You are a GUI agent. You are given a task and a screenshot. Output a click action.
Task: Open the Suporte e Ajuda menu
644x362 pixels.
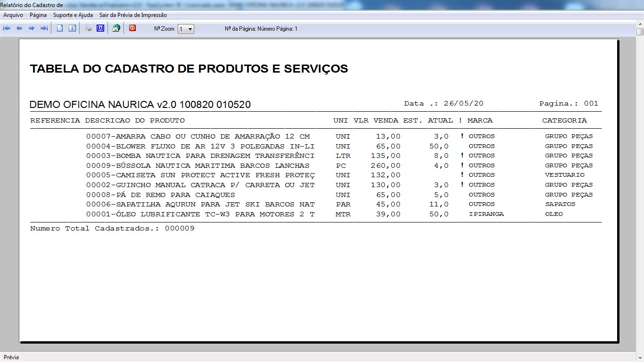tap(73, 15)
